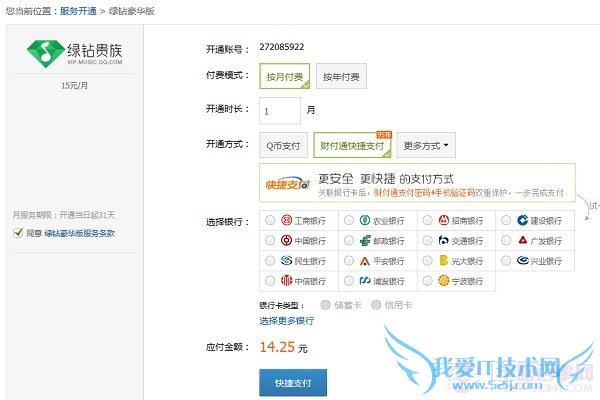Select the 工商银行 radio button
The height and width of the screenshot is (400, 600).
[270, 220]
